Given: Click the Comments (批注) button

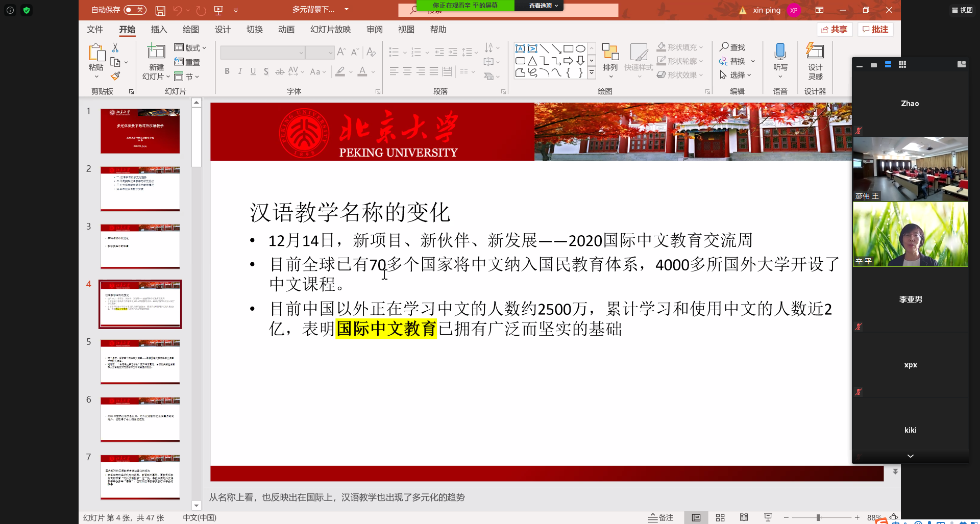Looking at the screenshot, I should 875,30.
